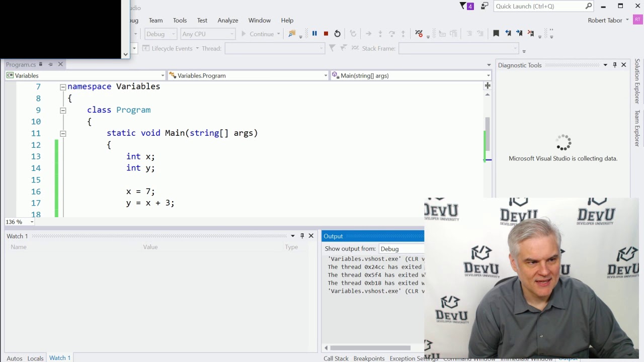
Task: Stop debugging with red square icon
Action: pos(326,34)
